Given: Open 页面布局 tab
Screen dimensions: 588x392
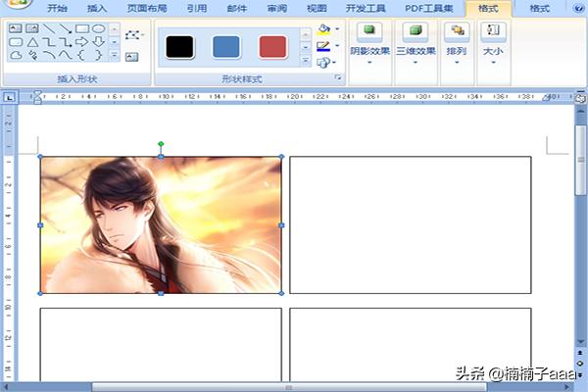Looking at the screenshot, I should point(147,8).
